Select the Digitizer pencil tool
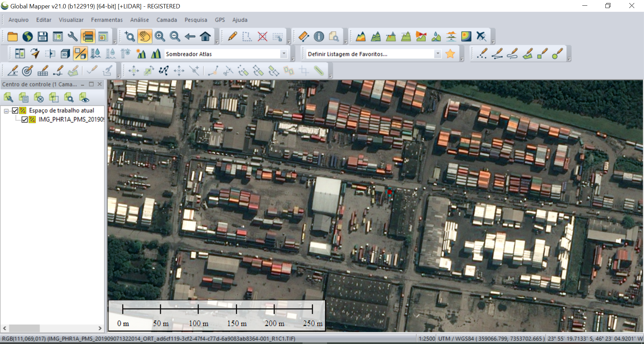 click(232, 37)
